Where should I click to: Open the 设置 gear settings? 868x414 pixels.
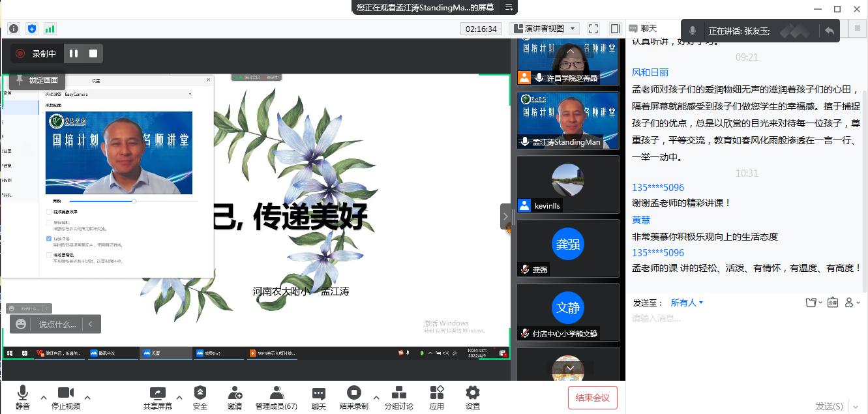pyautogui.click(x=473, y=393)
